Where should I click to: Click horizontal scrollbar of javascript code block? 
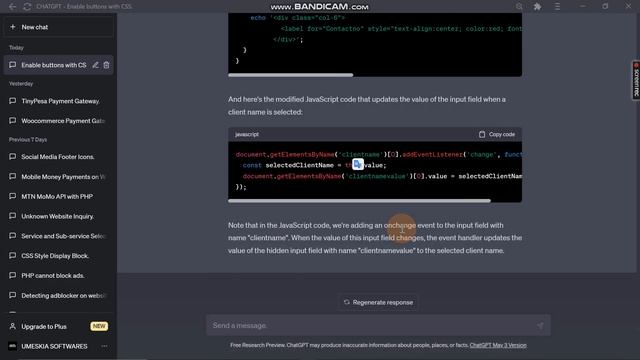coord(359,201)
